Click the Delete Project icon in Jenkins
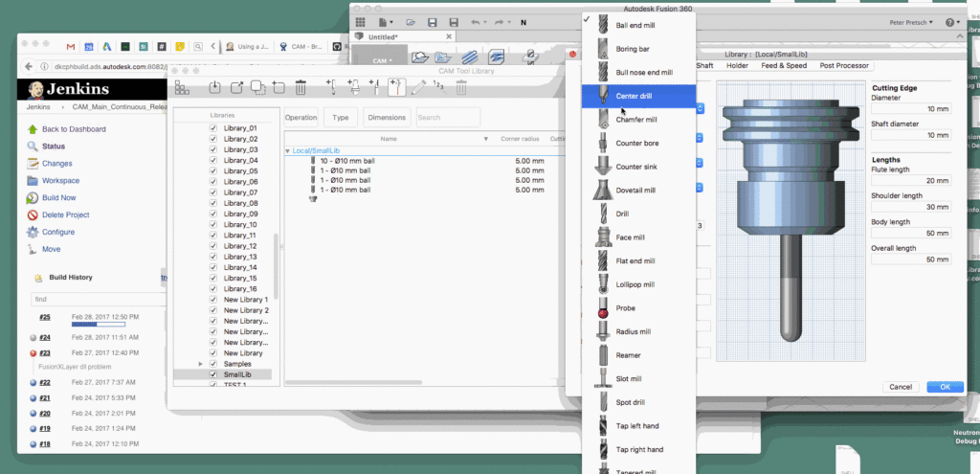The height and width of the screenshot is (474, 980). click(33, 215)
